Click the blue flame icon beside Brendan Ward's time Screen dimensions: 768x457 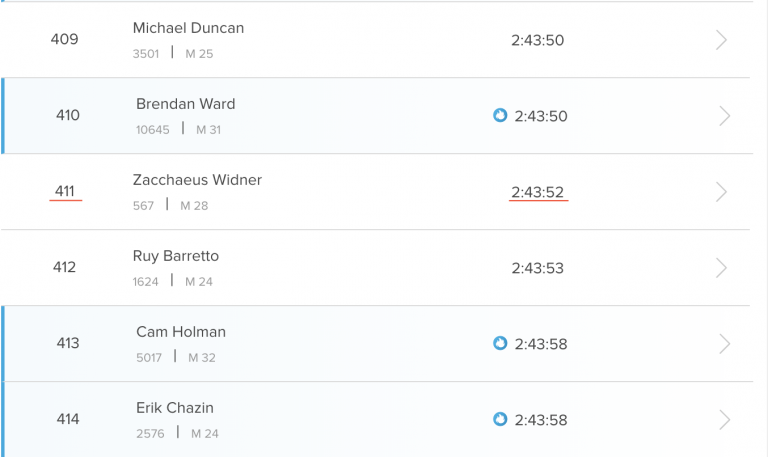pos(500,116)
